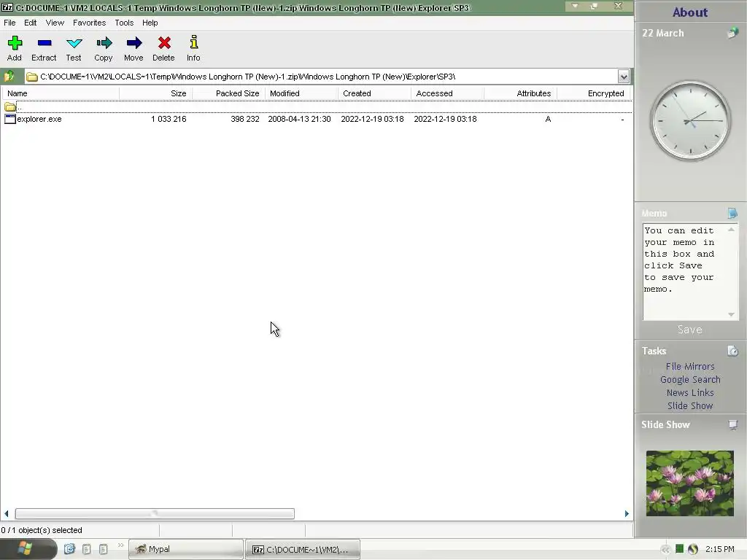Select the explorer.exe file name
The height and width of the screenshot is (560, 747).
39,119
